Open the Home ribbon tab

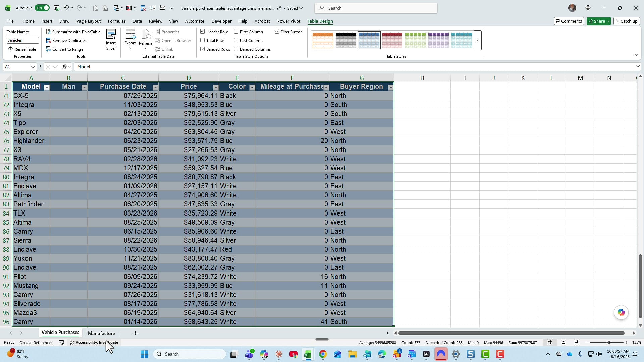[29, 21]
